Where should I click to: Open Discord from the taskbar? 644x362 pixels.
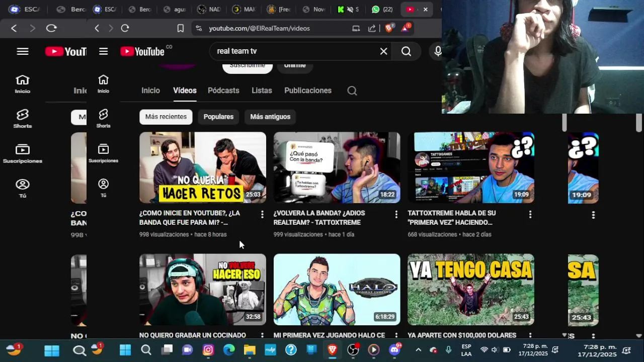point(394,350)
